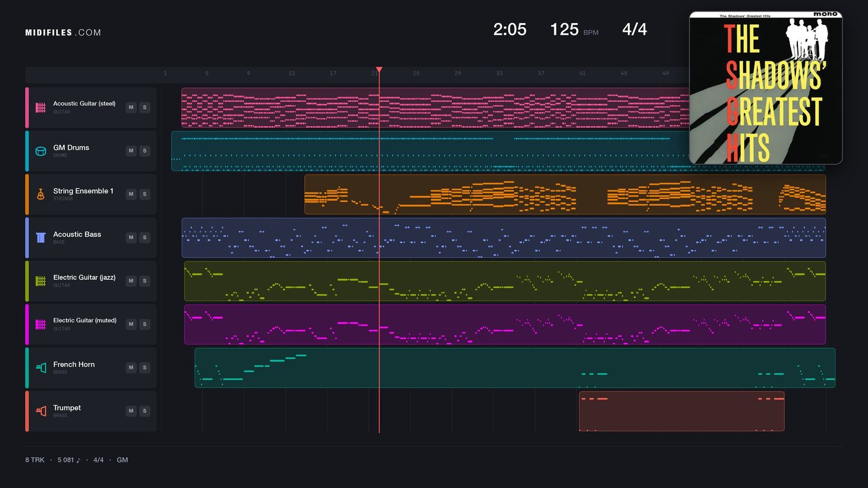The image size is (868, 488).
Task: Mute the Trumpet track
Action: coord(131,411)
